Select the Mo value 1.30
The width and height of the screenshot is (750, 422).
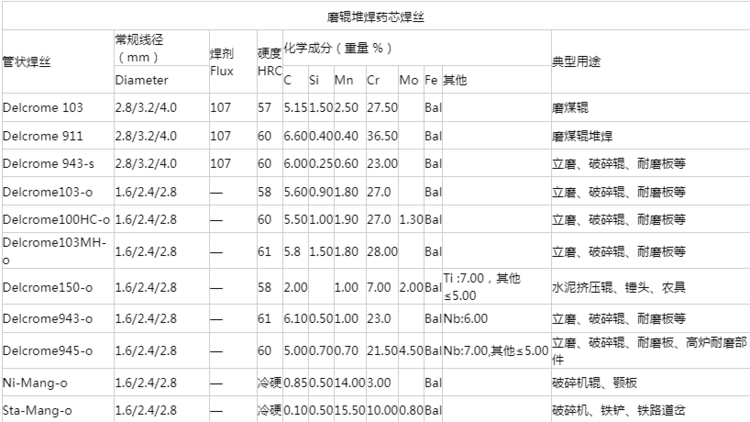click(411, 220)
